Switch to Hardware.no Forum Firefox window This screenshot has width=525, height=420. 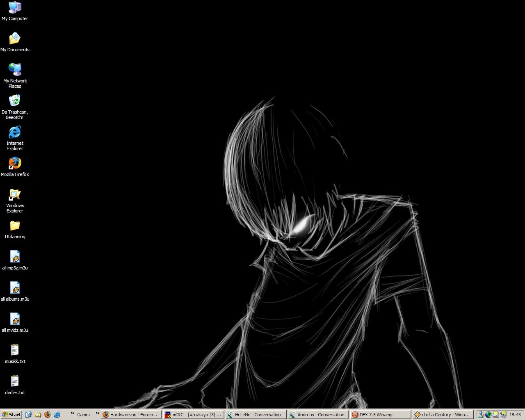131,415
